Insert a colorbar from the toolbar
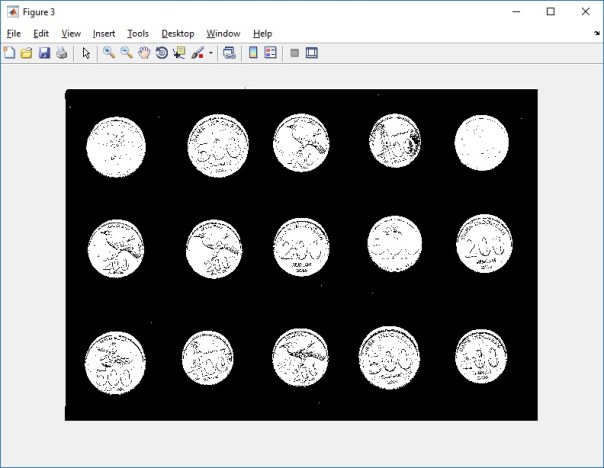 click(x=253, y=53)
